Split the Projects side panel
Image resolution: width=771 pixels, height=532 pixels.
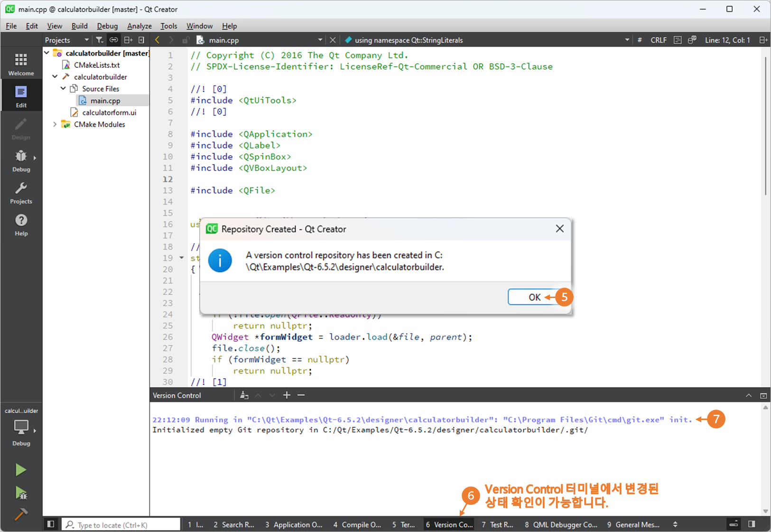click(128, 40)
